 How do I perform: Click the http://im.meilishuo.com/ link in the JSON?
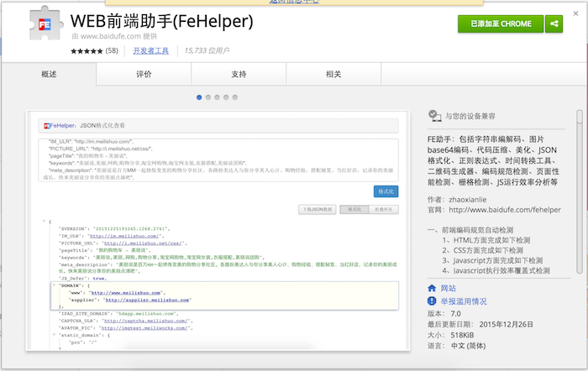coord(124,236)
